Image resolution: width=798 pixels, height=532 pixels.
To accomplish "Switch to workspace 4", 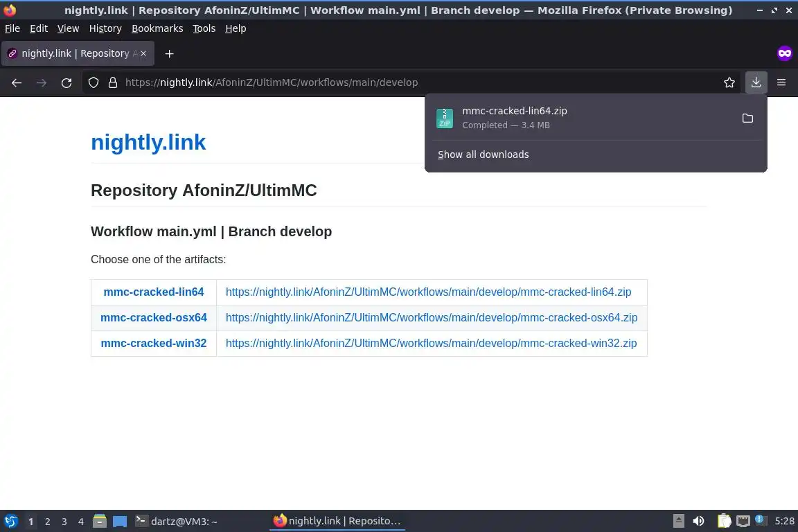I will pos(81,522).
